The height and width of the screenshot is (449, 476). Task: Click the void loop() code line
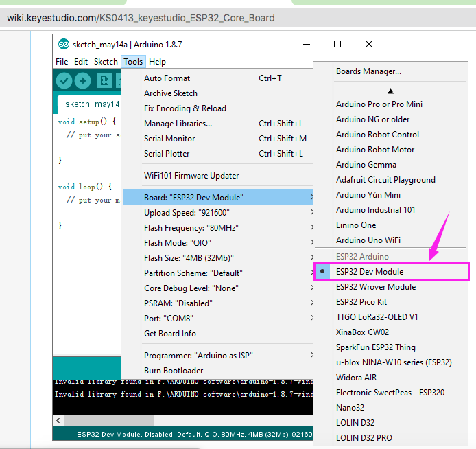click(x=85, y=187)
